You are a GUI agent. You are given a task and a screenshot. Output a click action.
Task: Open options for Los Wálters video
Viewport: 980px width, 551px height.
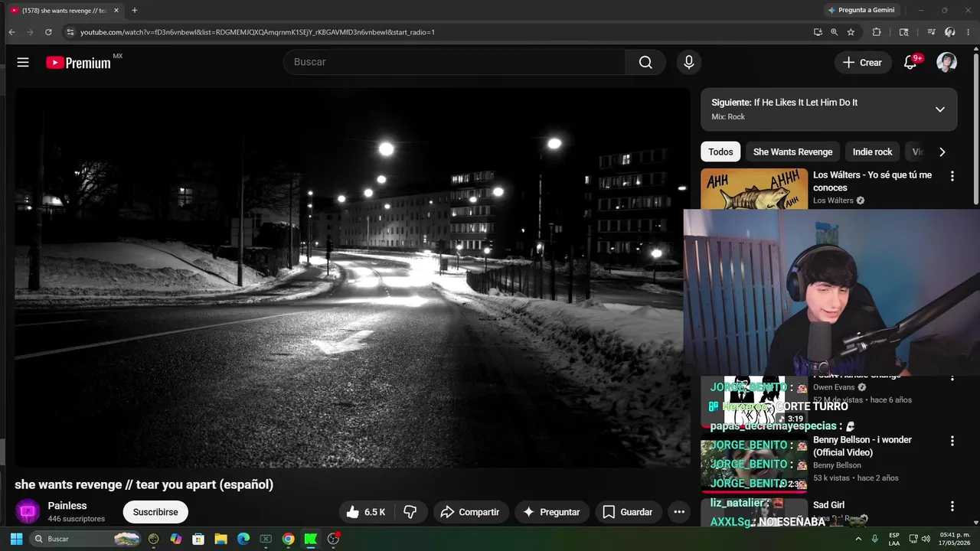[x=952, y=176]
